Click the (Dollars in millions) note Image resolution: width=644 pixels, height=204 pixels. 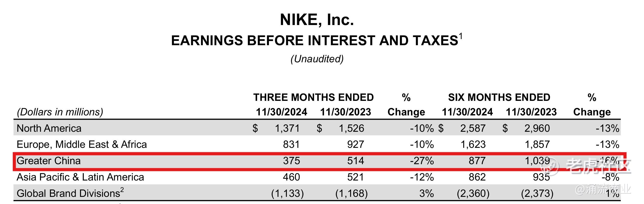pyautogui.click(x=60, y=112)
